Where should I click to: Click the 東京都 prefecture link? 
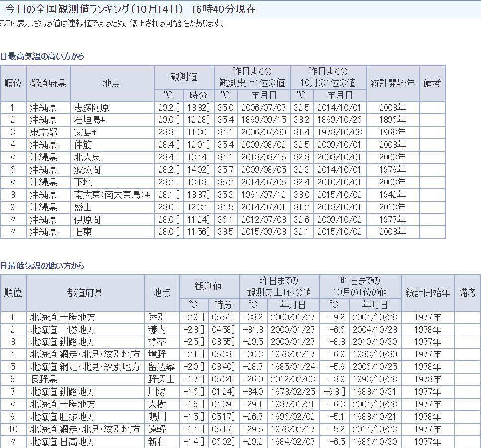pos(43,132)
